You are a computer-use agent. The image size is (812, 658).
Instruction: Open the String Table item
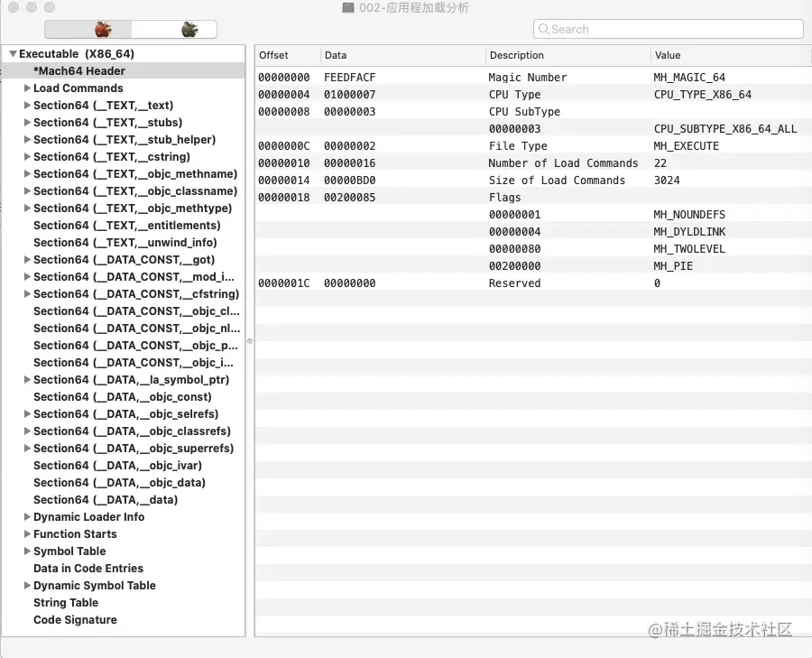pos(124,603)
